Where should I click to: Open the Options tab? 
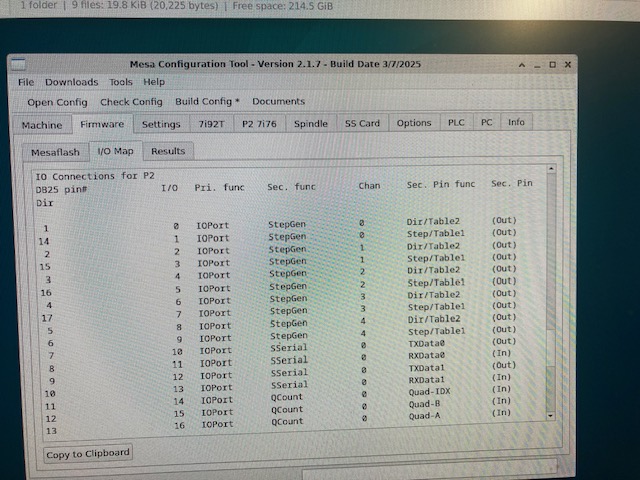tap(414, 123)
